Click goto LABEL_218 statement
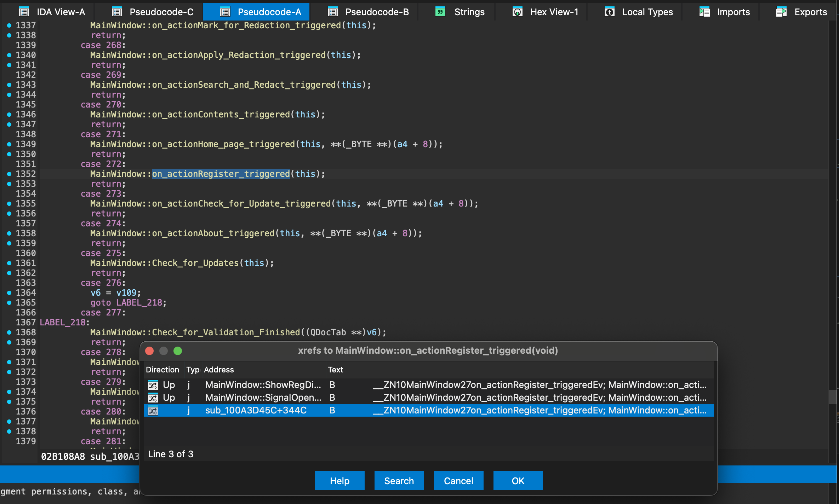This screenshot has height=504, width=839. click(x=129, y=303)
